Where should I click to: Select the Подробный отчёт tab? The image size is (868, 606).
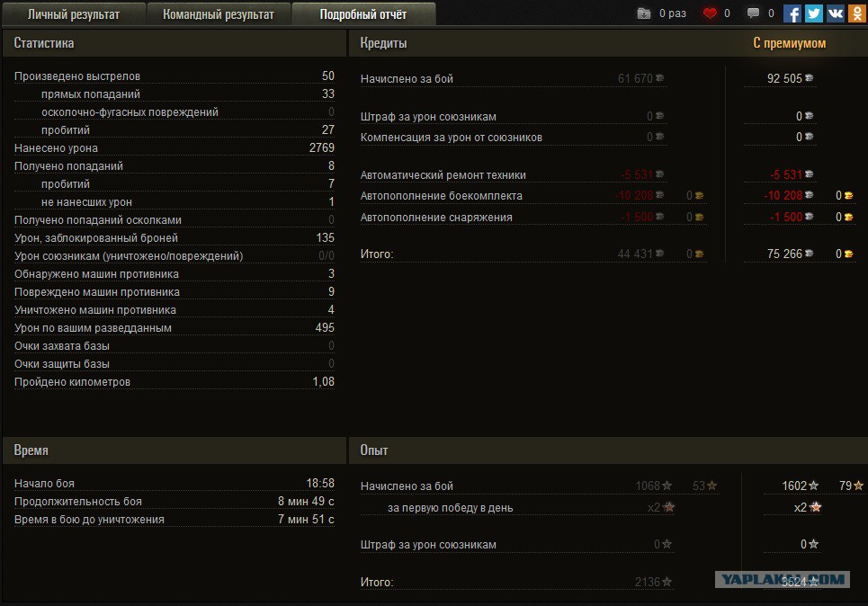coord(362,14)
